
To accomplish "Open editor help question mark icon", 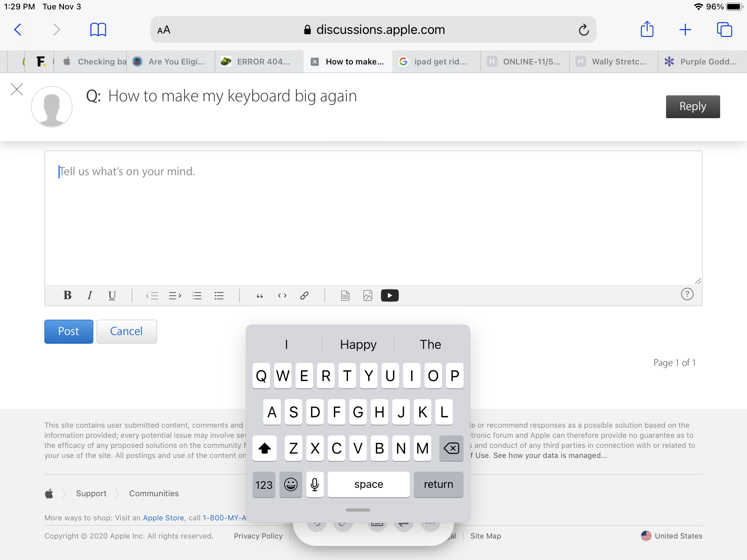I will (x=687, y=294).
